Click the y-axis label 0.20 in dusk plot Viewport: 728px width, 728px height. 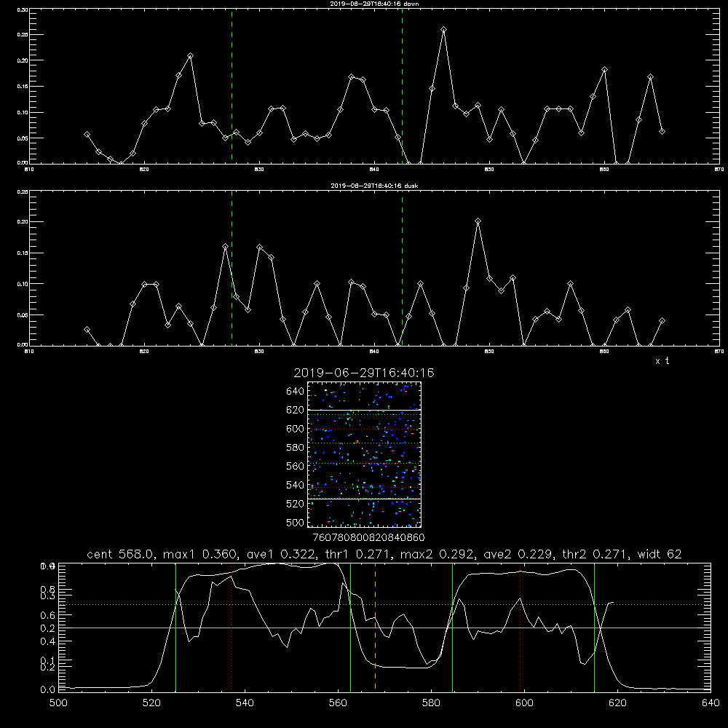click(23, 221)
